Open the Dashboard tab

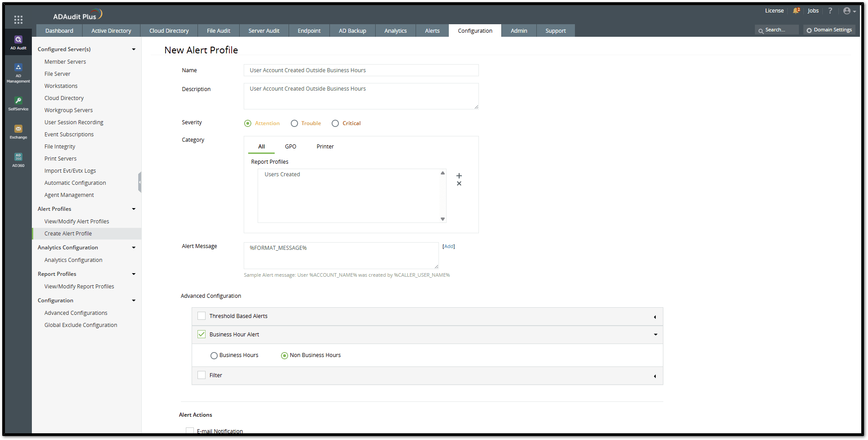[x=59, y=30]
